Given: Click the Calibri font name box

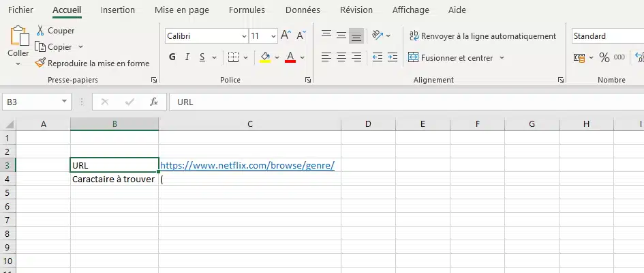Looking at the screenshot, I should point(202,36).
